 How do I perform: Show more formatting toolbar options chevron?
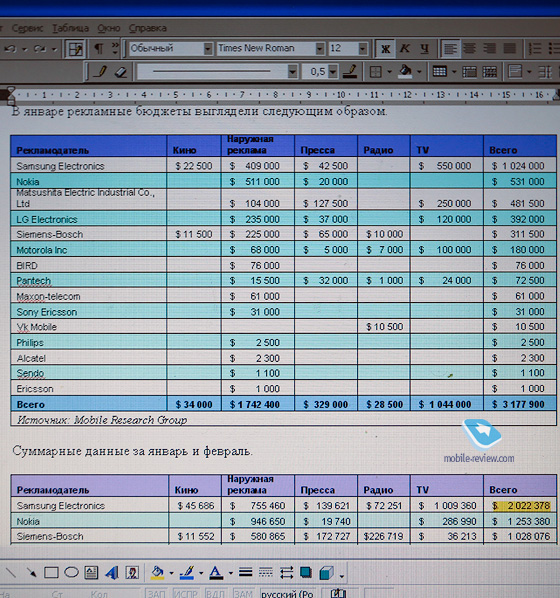115,48
